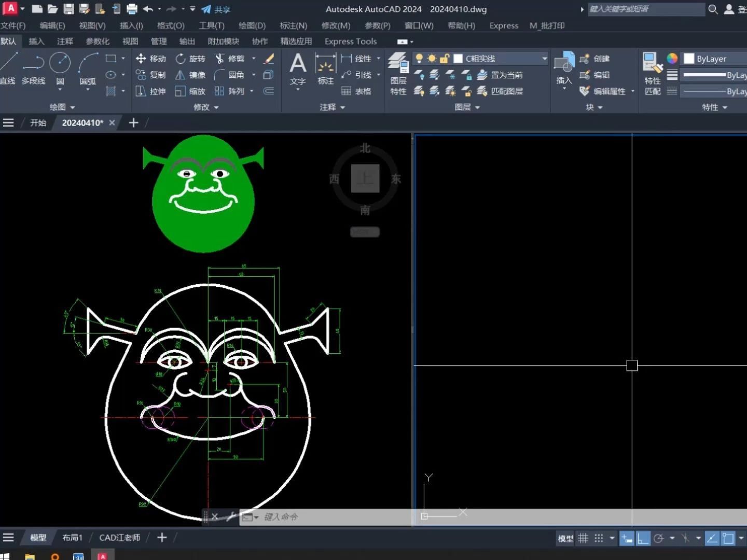Click the white layer color swatch
747x560 pixels.
[x=458, y=59]
